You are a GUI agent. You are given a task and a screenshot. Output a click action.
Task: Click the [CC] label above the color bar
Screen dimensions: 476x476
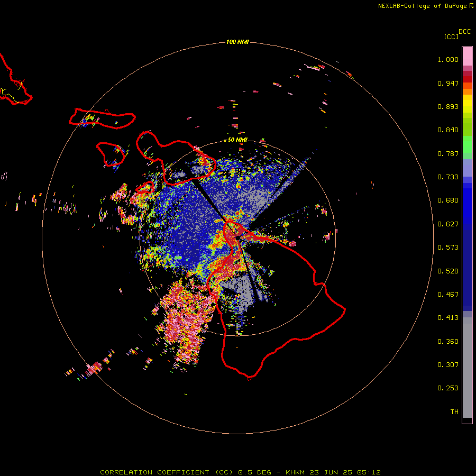pos(451,36)
